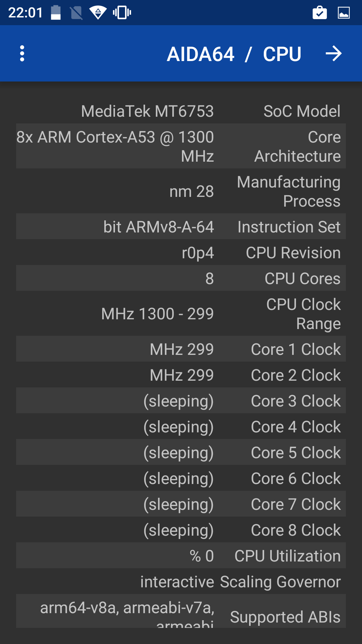The height and width of the screenshot is (644, 362).
Task: Tap the AIDA64 / CPU title
Action: click(234, 54)
